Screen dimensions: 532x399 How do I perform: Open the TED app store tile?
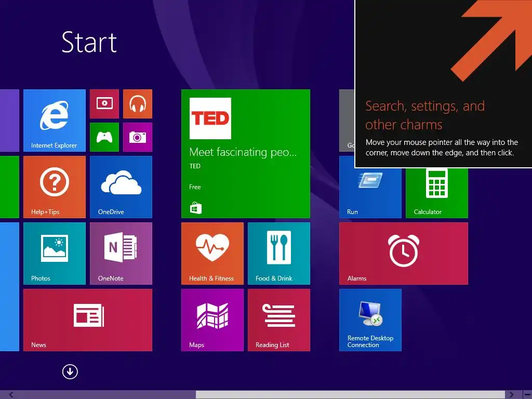[x=246, y=154]
